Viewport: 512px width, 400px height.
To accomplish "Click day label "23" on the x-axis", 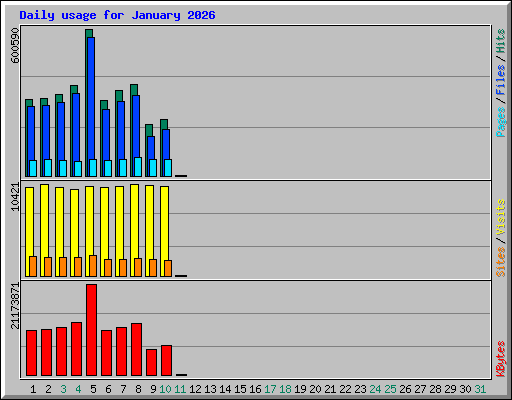I will 360,389.
